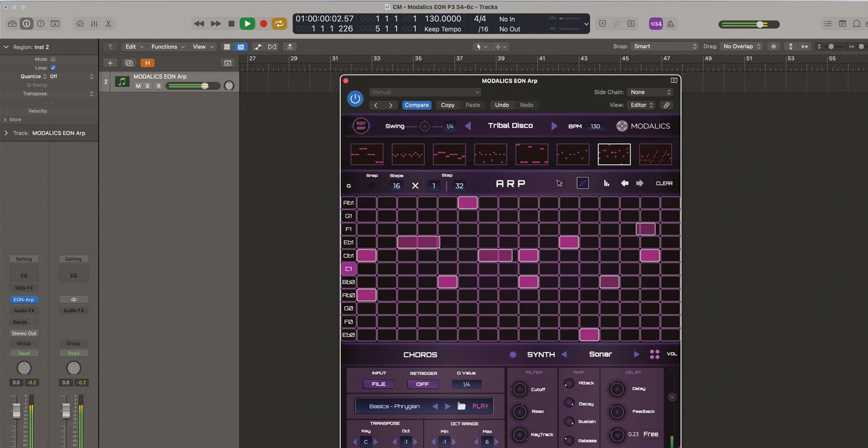The image size is (868, 448).
Task: Click the plugin Undo button
Action: (x=502, y=105)
